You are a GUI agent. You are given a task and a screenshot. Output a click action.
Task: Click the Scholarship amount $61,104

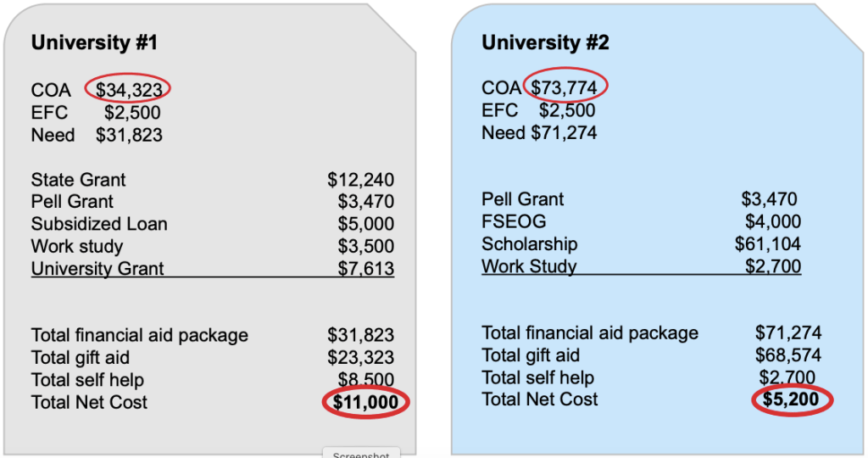pyautogui.click(x=767, y=244)
